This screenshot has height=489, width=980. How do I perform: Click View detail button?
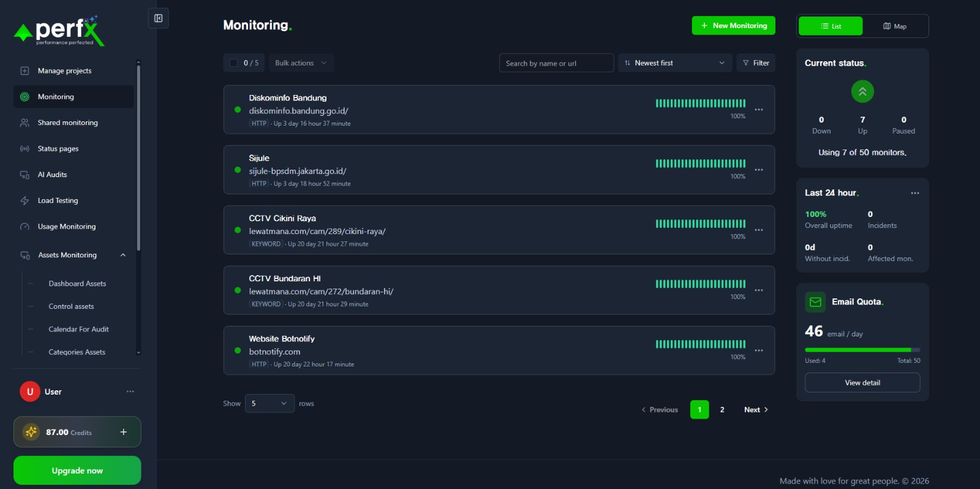(x=862, y=382)
